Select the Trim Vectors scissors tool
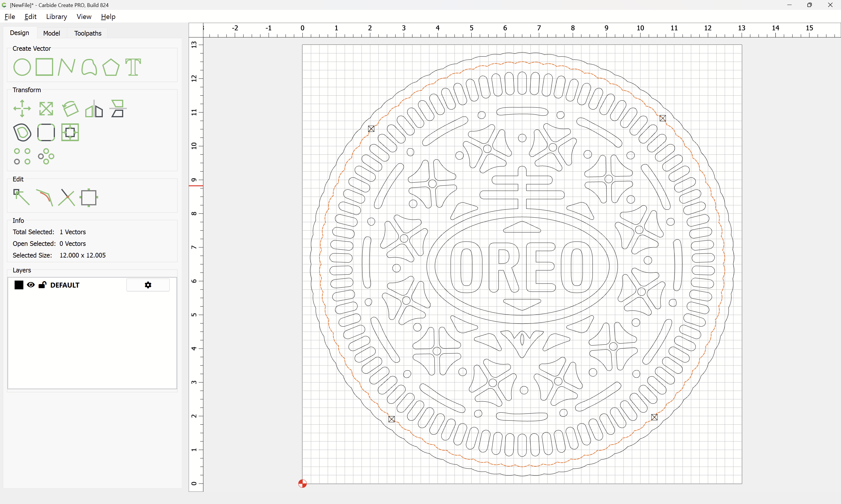 click(67, 197)
